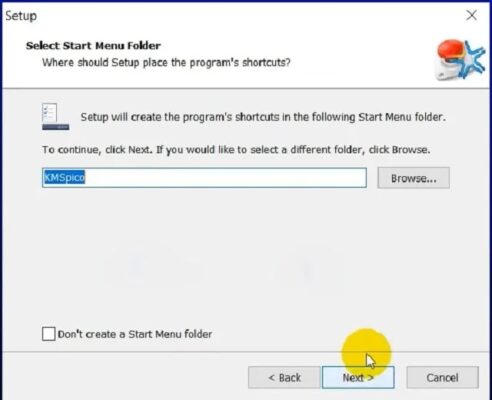Image resolution: width=492 pixels, height=400 pixels.
Task: Click the subtitle about placing program's shortcuts
Action: tap(166, 62)
